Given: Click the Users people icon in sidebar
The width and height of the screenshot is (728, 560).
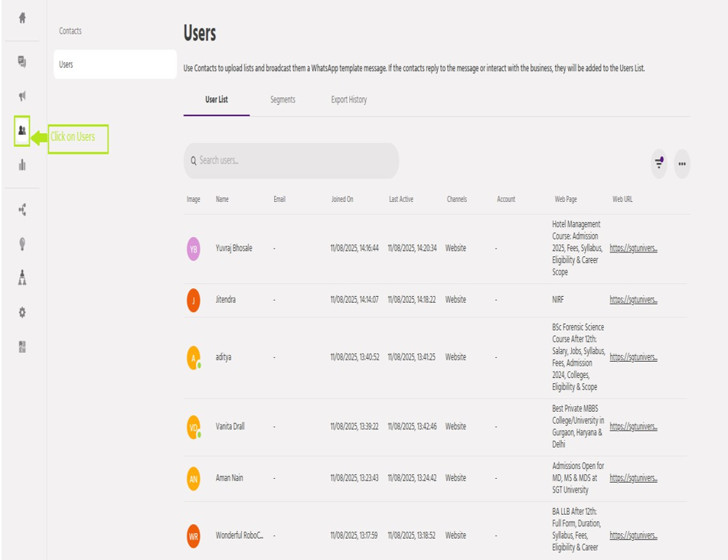Looking at the screenshot, I should pyautogui.click(x=22, y=131).
